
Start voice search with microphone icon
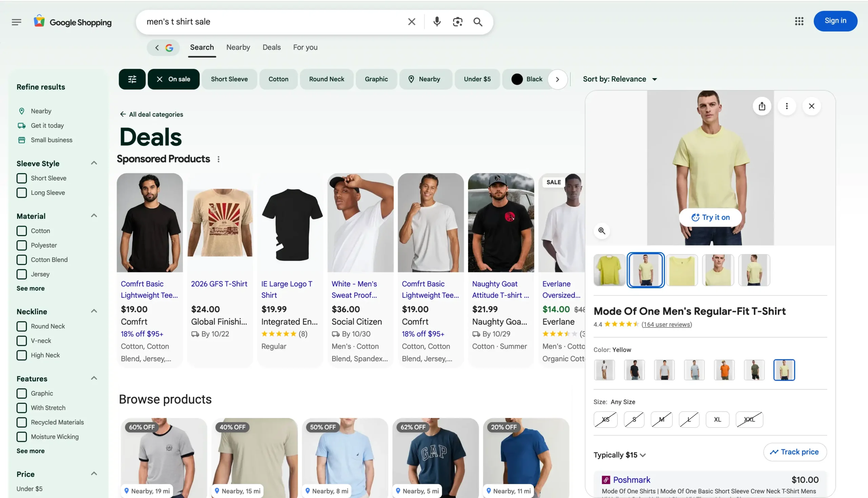(437, 22)
